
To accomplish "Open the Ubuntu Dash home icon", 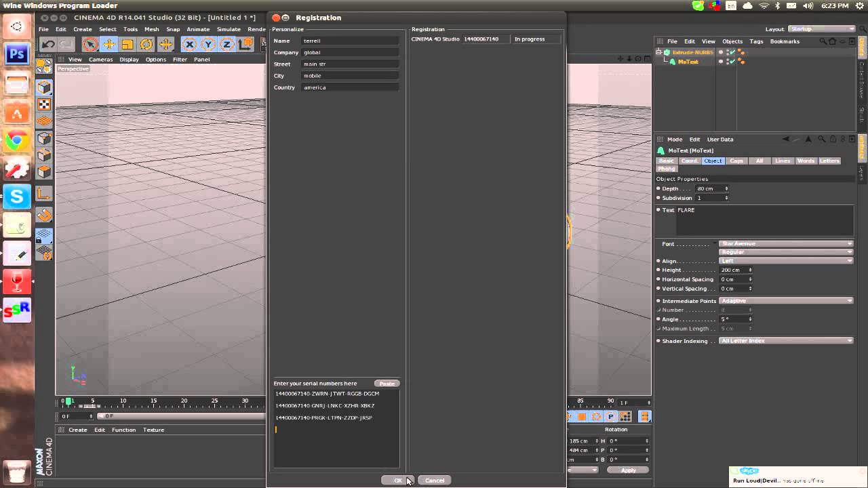I will 17,26.
